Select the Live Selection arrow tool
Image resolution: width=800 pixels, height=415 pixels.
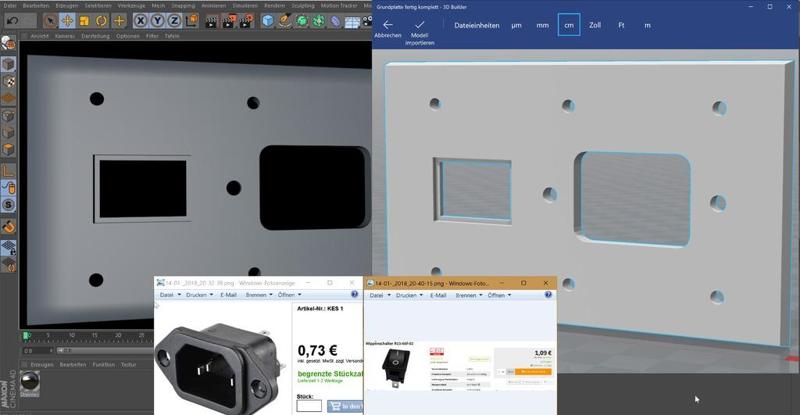click(50, 21)
